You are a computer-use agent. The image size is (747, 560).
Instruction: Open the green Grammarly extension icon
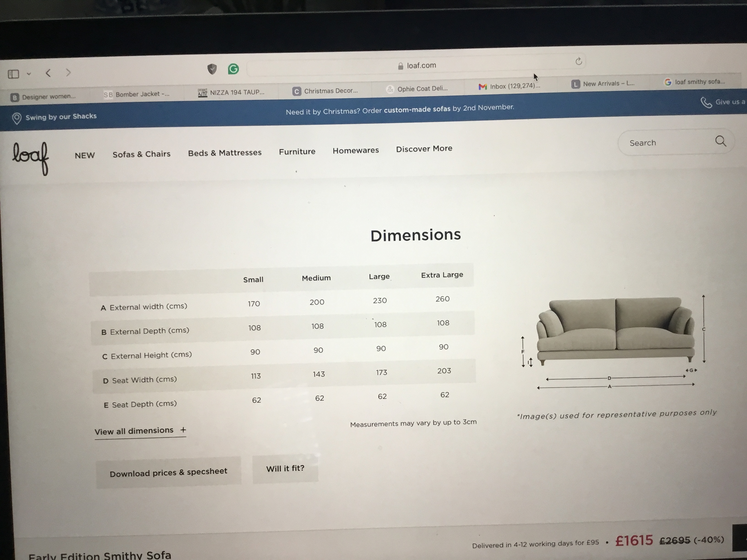click(x=233, y=69)
